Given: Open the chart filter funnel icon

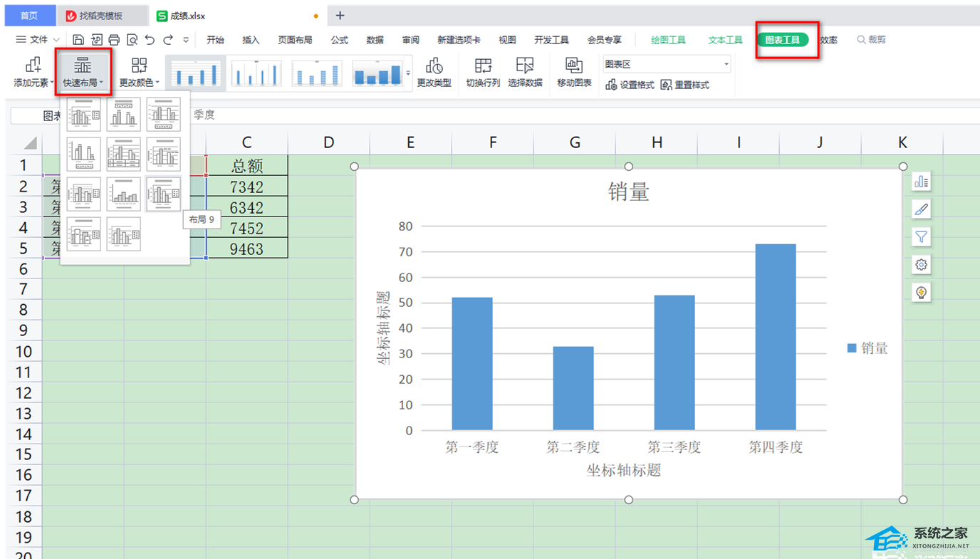Looking at the screenshot, I should 921,237.
